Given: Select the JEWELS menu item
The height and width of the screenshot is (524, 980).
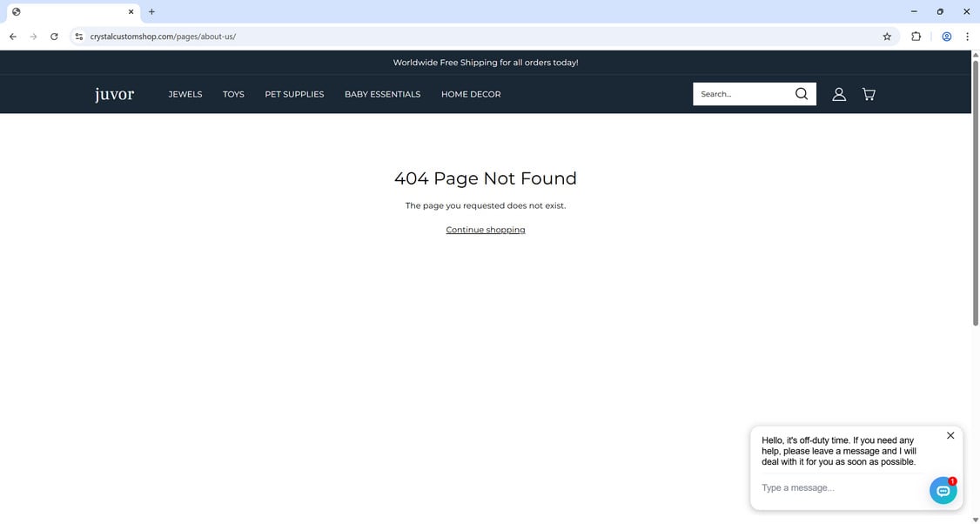Looking at the screenshot, I should coord(185,93).
